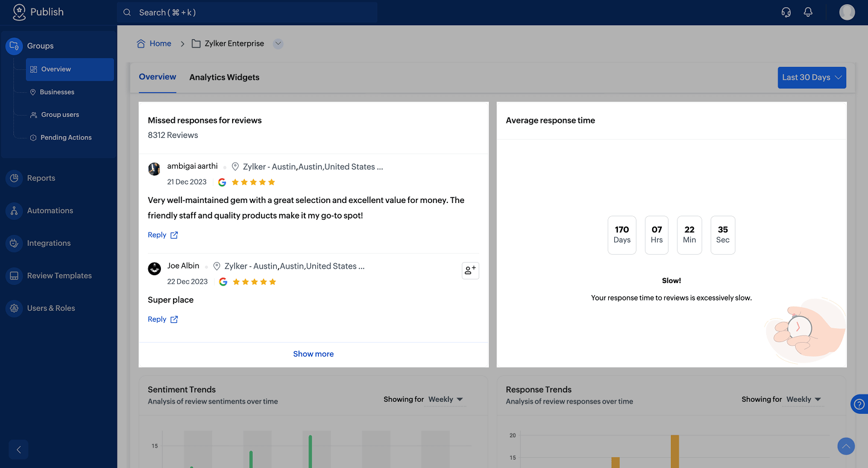Click the Users & Roles gear icon
The image size is (868, 468).
(x=14, y=308)
